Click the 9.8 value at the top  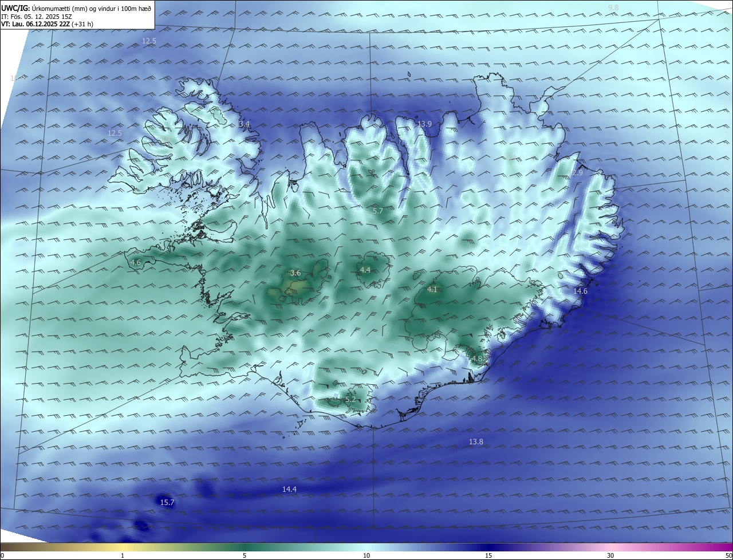point(613,7)
